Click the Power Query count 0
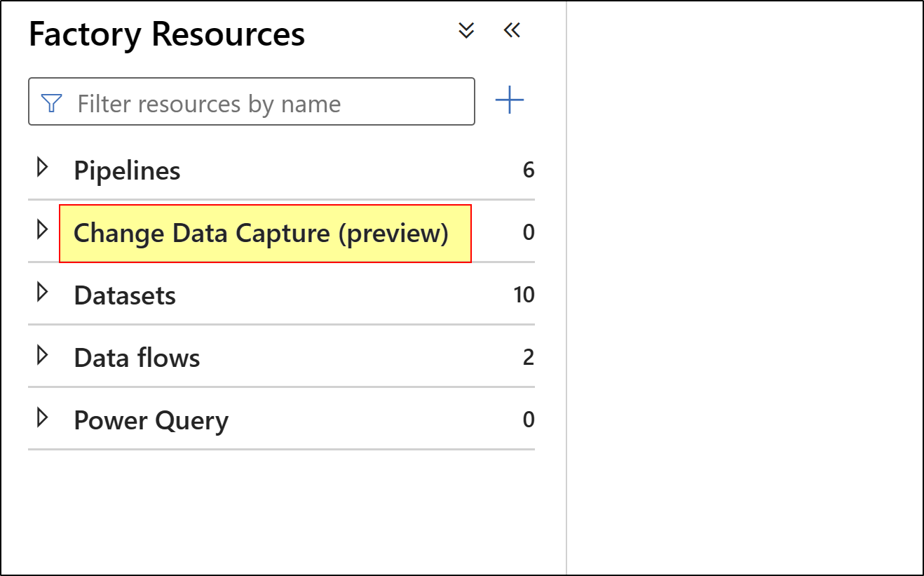924x576 pixels. [529, 420]
